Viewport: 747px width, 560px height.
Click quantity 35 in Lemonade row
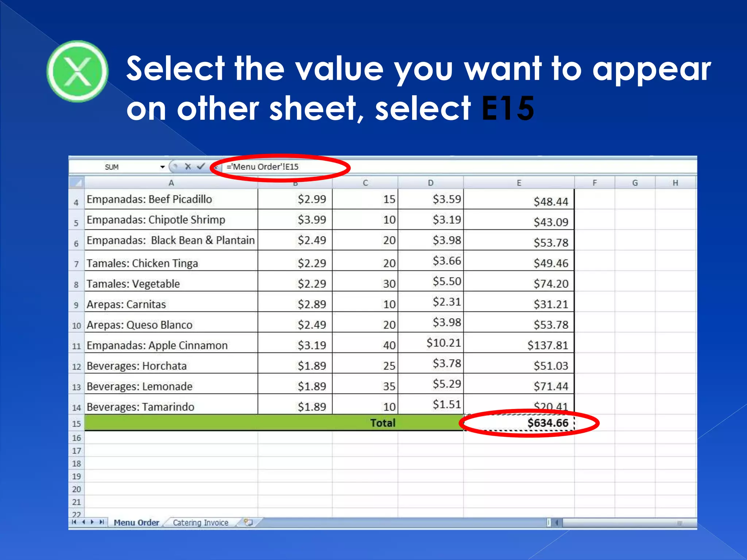365,384
